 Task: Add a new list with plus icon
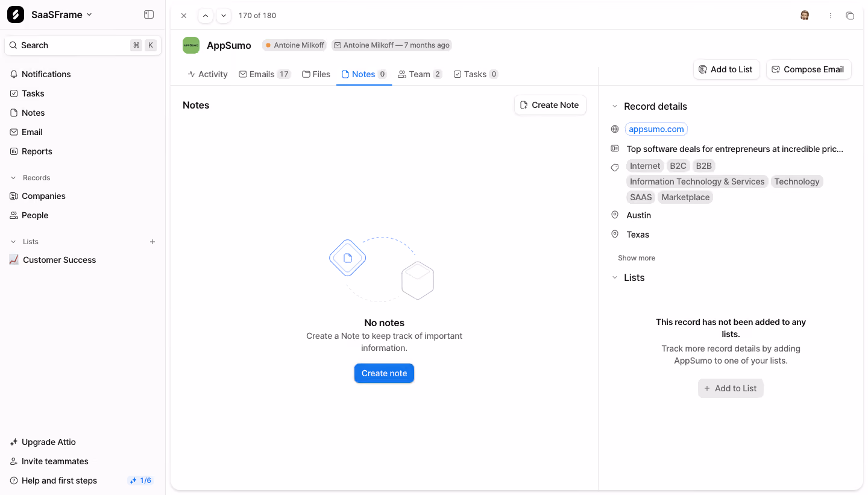(x=153, y=242)
